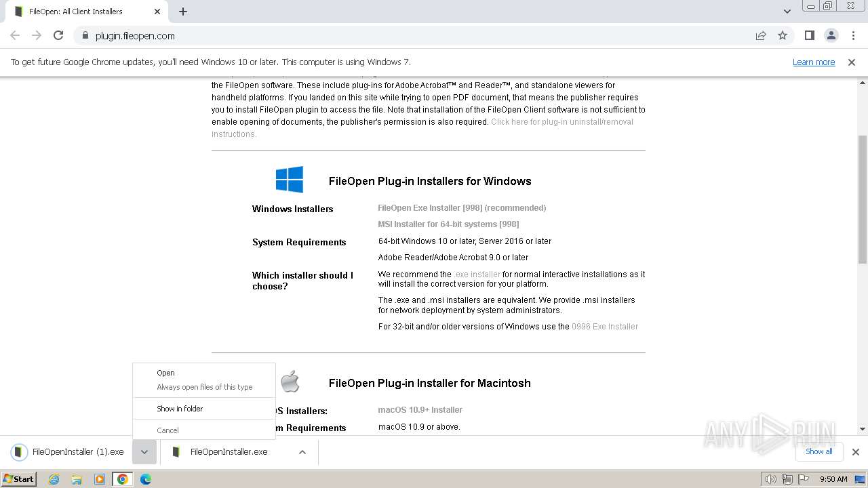
Task: Open Windows Media Player taskbar icon
Action: [x=100, y=479]
